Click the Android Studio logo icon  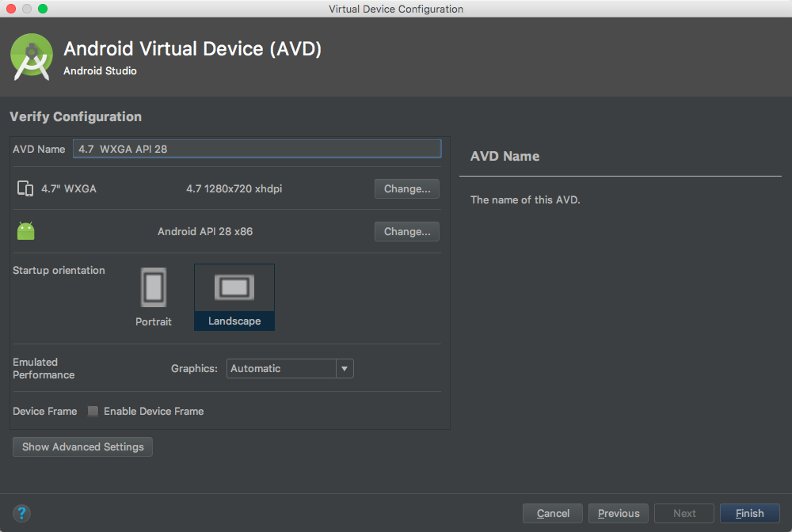click(x=32, y=57)
